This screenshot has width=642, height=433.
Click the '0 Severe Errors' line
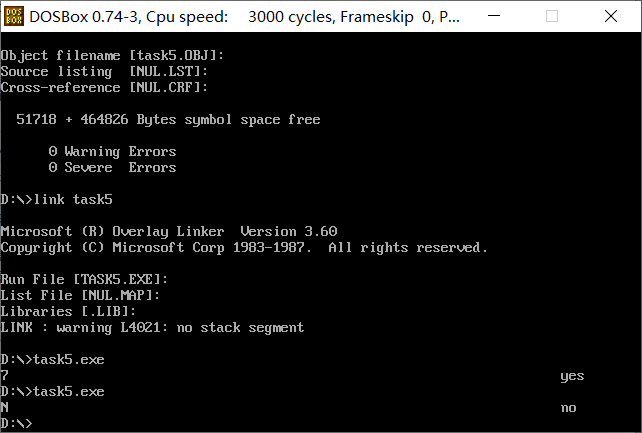pos(112,168)
